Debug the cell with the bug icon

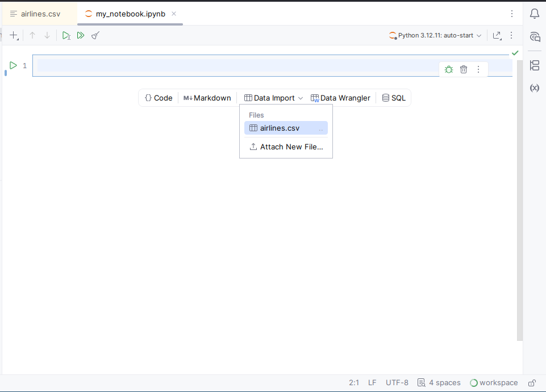[x=449, y=69]
